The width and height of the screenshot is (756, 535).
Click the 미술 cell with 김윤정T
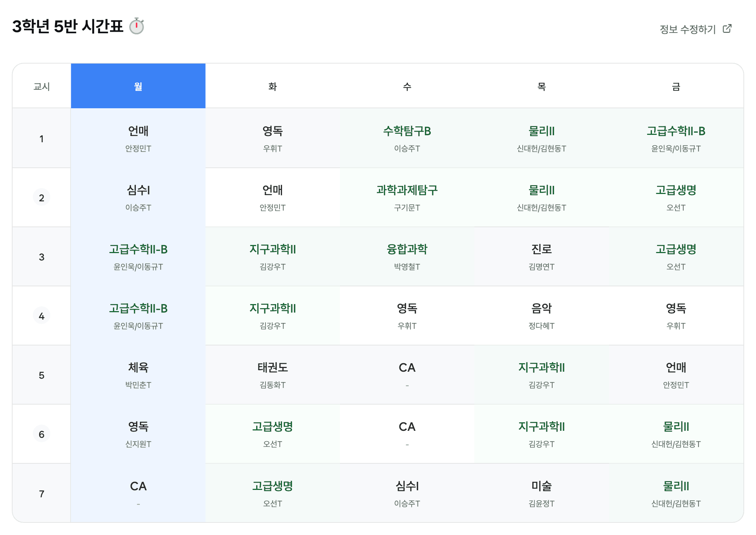[541, 493]
